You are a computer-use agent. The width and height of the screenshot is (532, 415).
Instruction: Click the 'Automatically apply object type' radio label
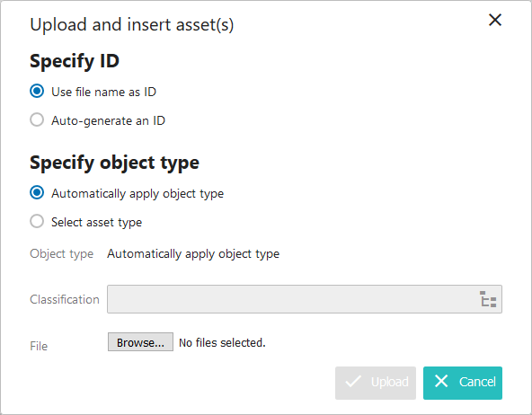tap(137, 194)
